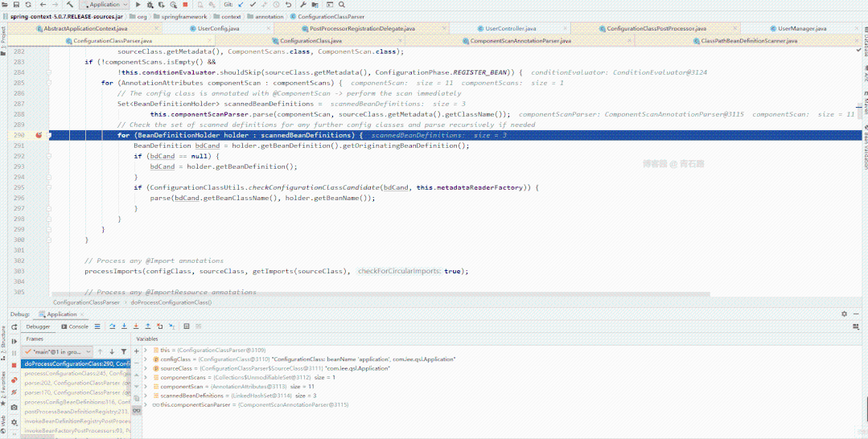Image resolution: width=868 pixels, height=439 pixels.
Task: Click the Save All toolbar icon
Action: click(16, 5)
